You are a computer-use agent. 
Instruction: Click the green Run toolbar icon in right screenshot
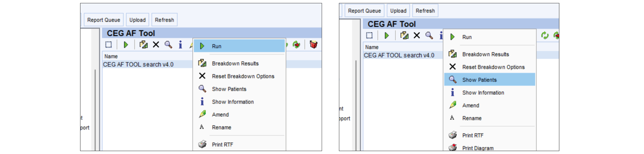(386, 36)
